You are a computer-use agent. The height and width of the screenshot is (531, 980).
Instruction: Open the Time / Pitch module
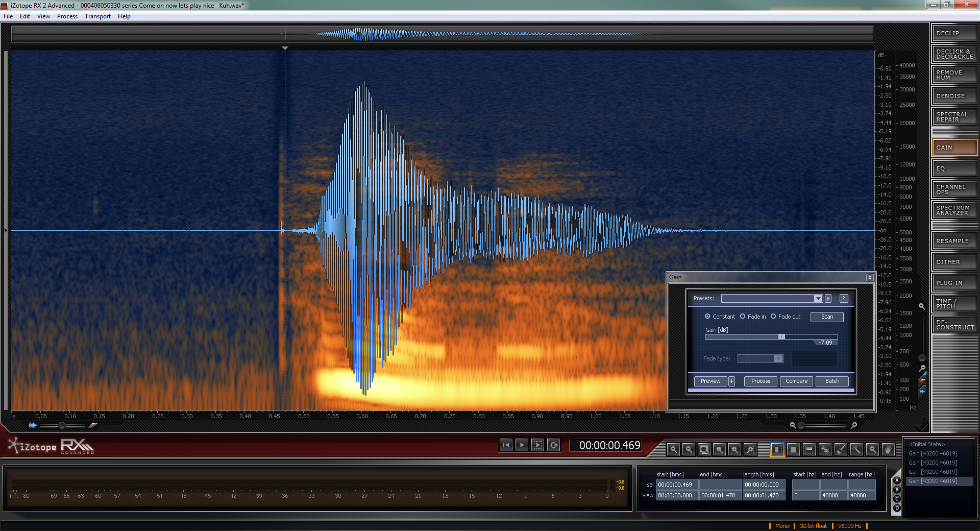(x=954, y=304)
